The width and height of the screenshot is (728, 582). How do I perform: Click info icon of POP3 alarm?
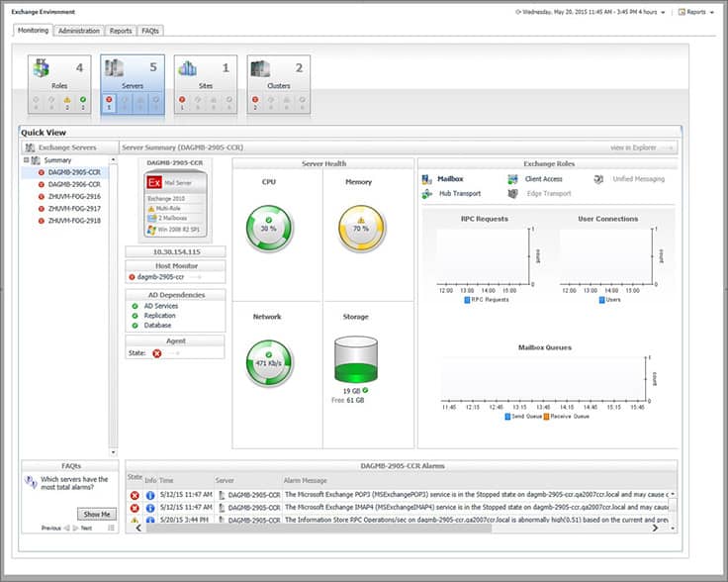[150, 496]
